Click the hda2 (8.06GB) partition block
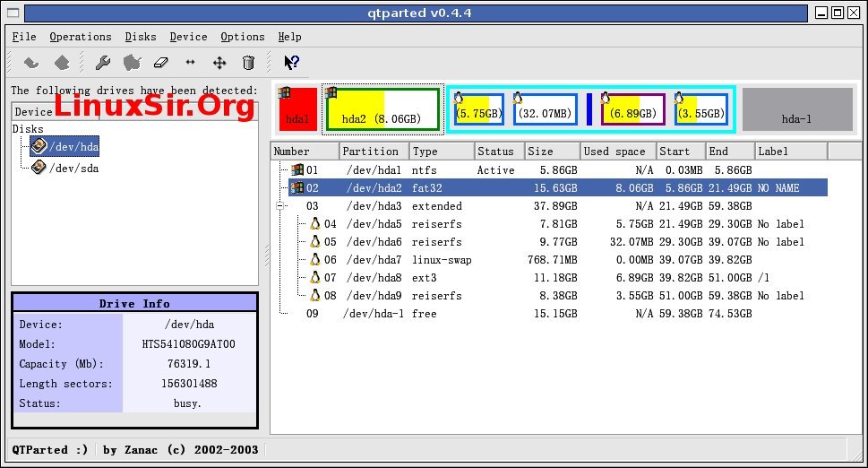 [x=382, y=109]
